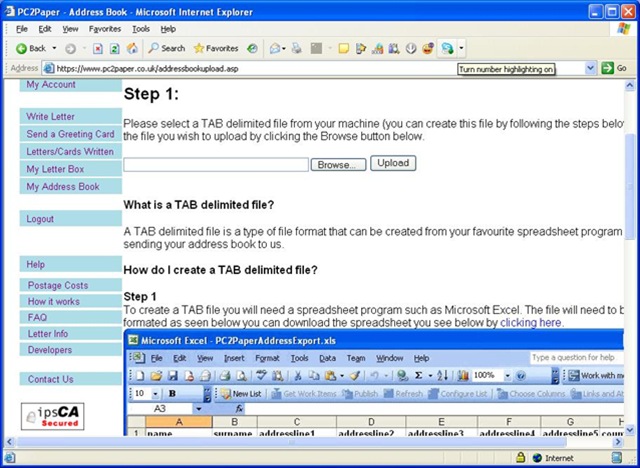Click the horizontal scrollbar right arrow
The image size is (640, 468).
[618, 442]
